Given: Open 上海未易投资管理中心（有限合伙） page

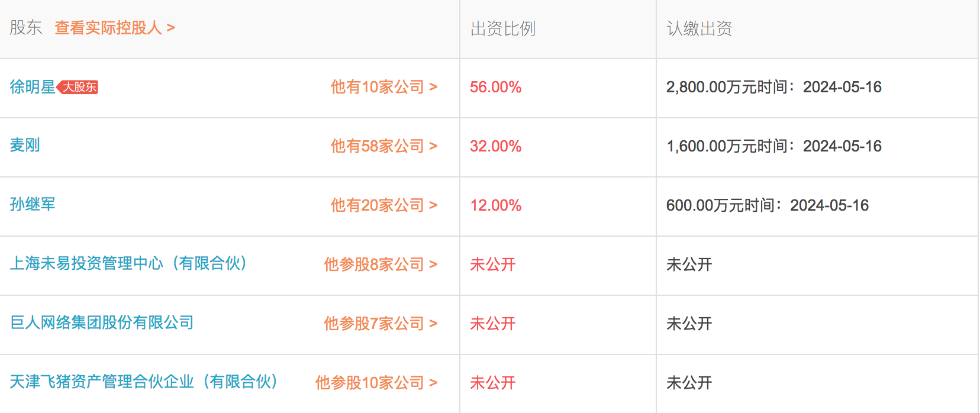Looking at the screenshot, I should [128, 263].
